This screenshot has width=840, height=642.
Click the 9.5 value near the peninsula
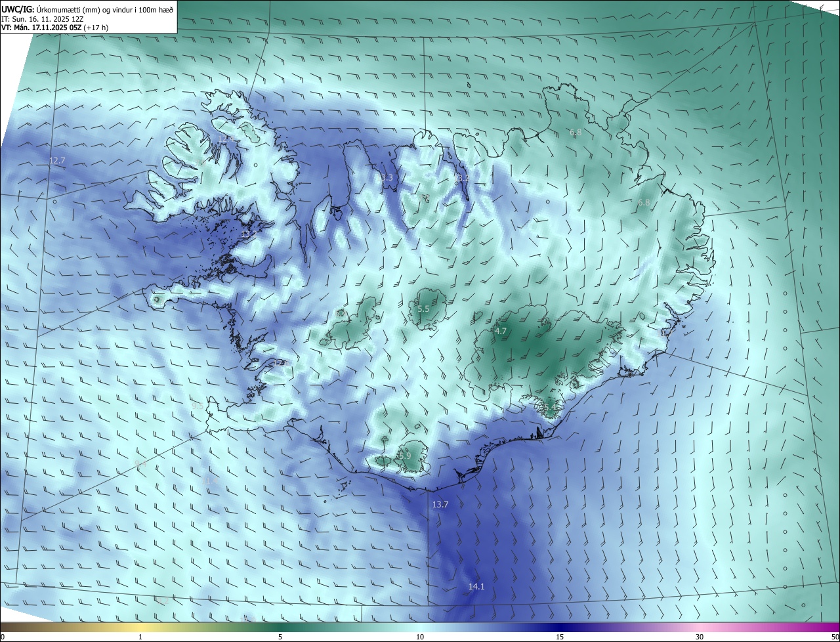198,406
